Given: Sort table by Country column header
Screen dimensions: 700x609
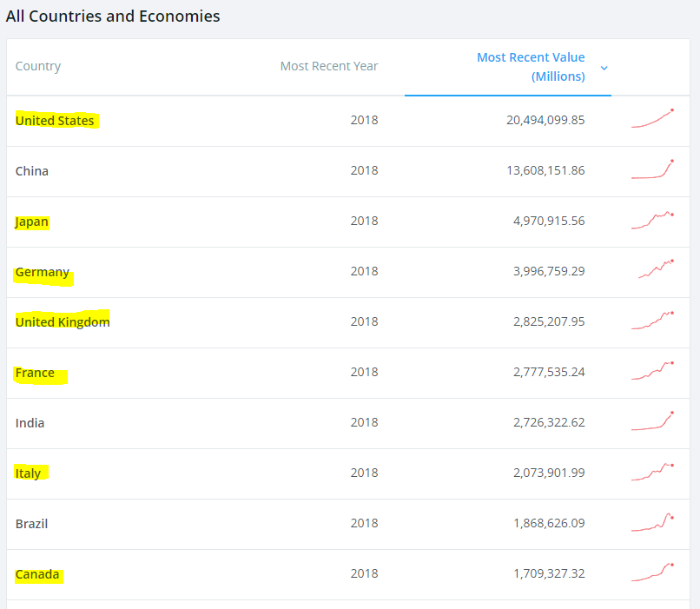Looking at the screenshot, I should [38, 66].
